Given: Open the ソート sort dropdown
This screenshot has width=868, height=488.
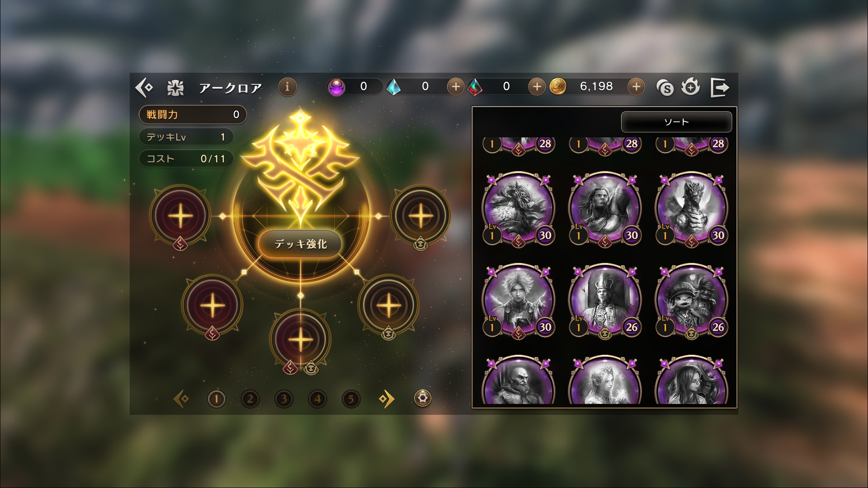Looking at the screenshot, I should [x=676, y=122].
